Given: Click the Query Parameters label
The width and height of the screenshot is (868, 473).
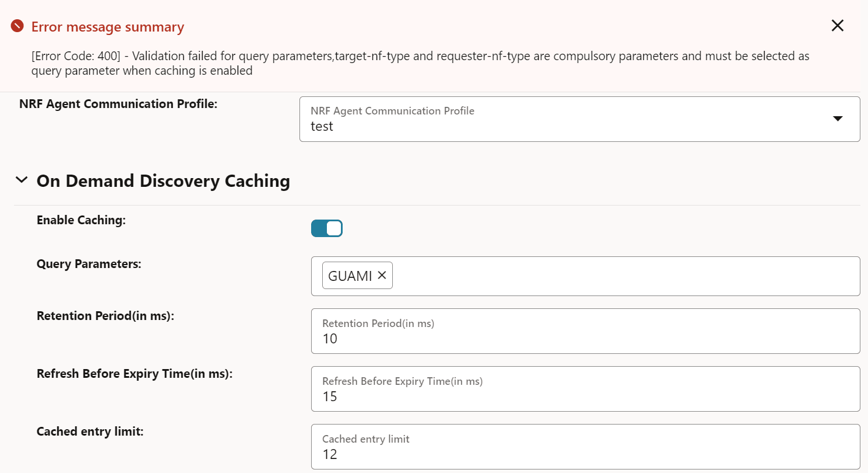Looking at the screenshot, I should tap(89, 264).
